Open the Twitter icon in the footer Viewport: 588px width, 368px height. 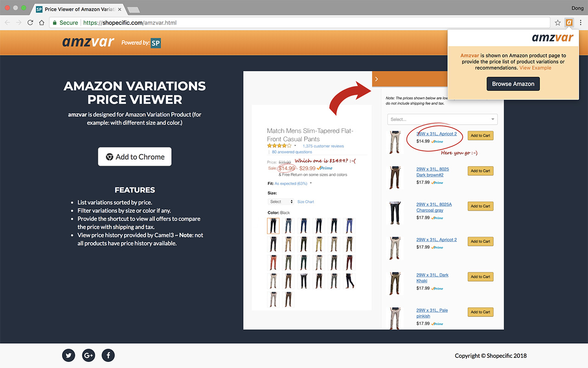point(68,355)
